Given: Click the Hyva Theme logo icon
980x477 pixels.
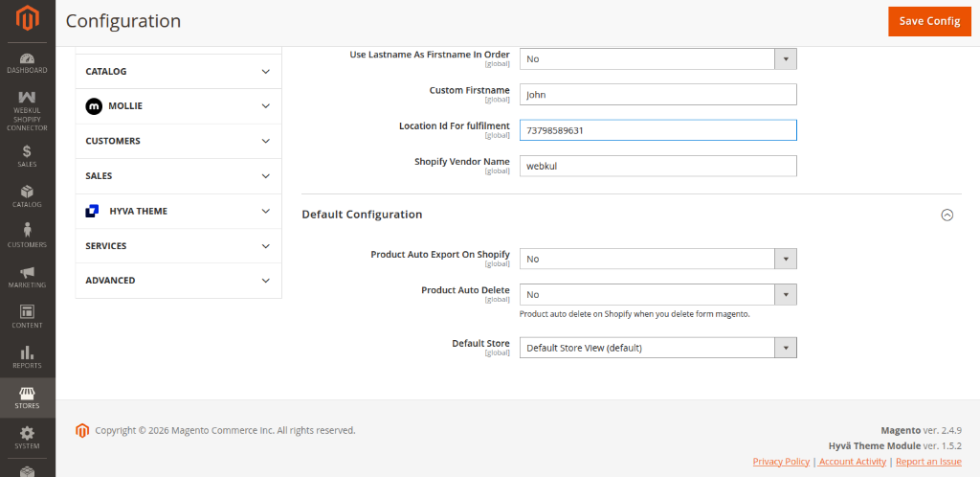Looking at the screenshot, I should (92, 212).
